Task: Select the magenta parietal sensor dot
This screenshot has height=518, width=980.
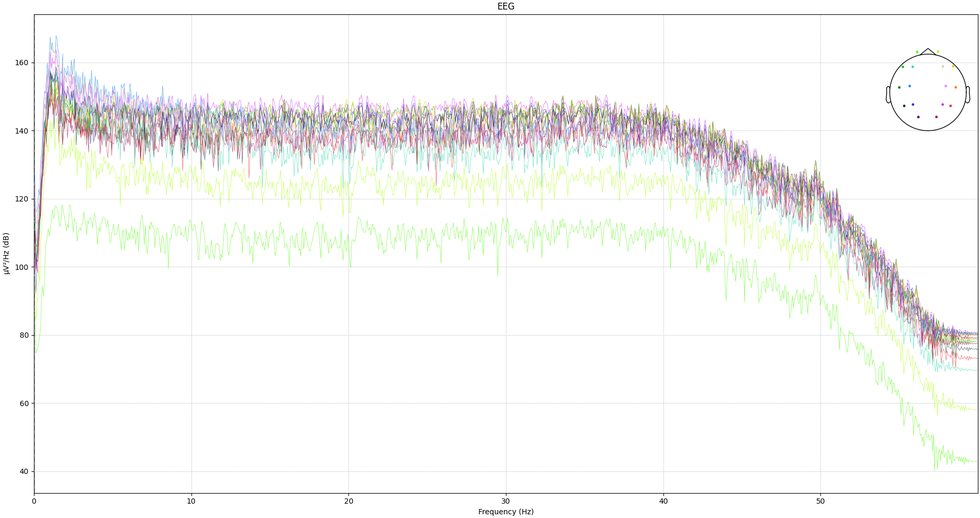Action: 943,104
